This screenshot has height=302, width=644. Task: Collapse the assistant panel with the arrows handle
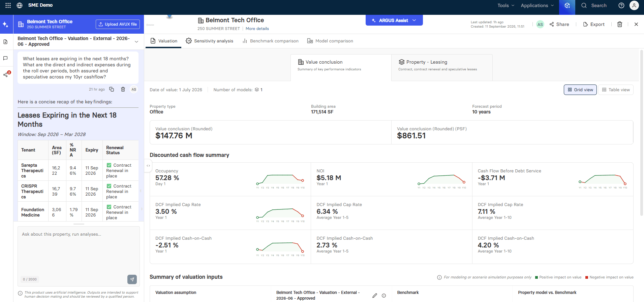[148, 166]
